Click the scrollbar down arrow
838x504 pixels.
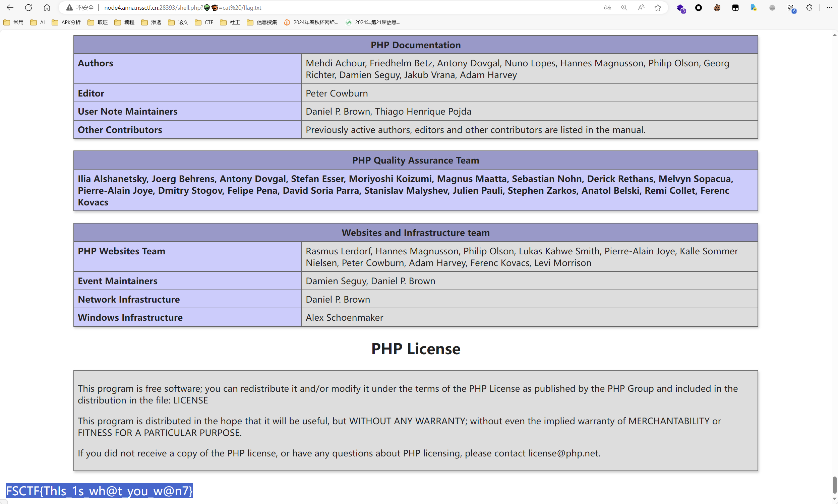point(834,499)
